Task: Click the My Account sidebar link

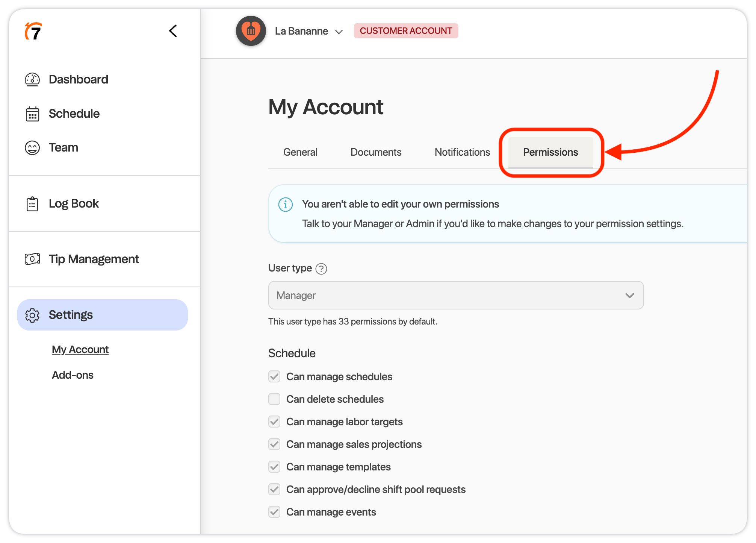Action: tap(80, 350)
